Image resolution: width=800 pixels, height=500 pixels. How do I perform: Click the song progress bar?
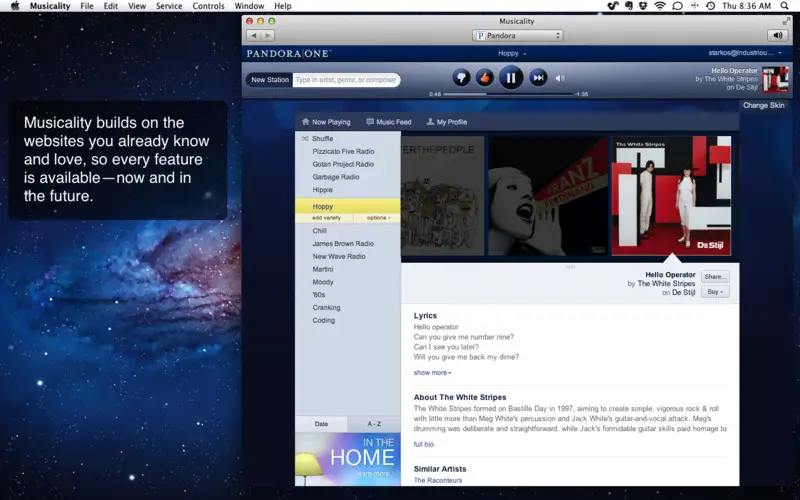[508, 94]
